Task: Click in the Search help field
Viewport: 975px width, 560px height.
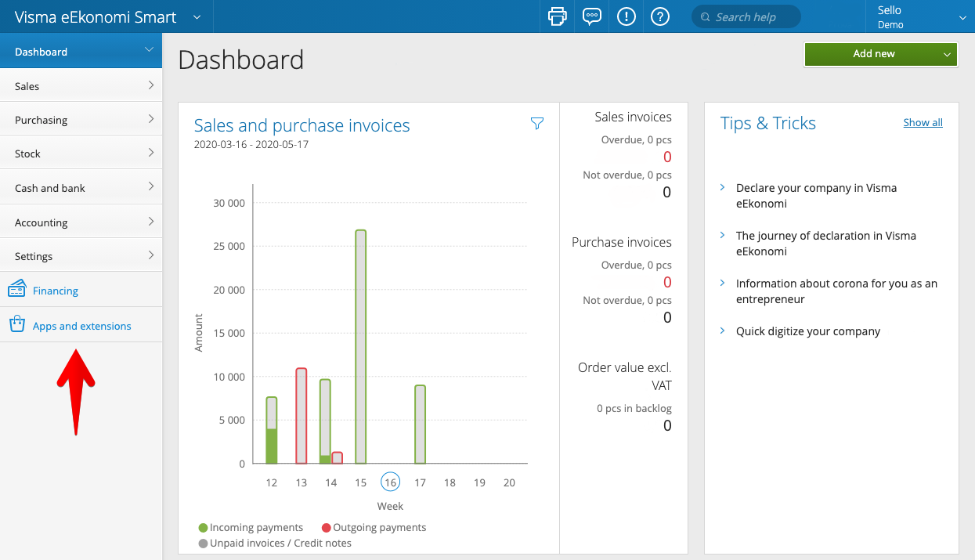Action: click(752, 17)
